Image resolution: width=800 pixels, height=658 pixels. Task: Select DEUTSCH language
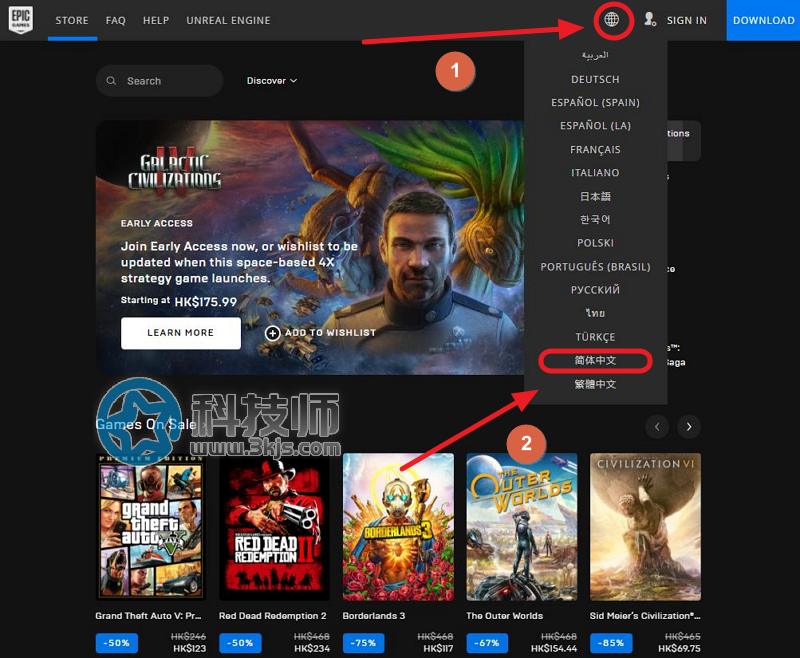click(595, 80)
